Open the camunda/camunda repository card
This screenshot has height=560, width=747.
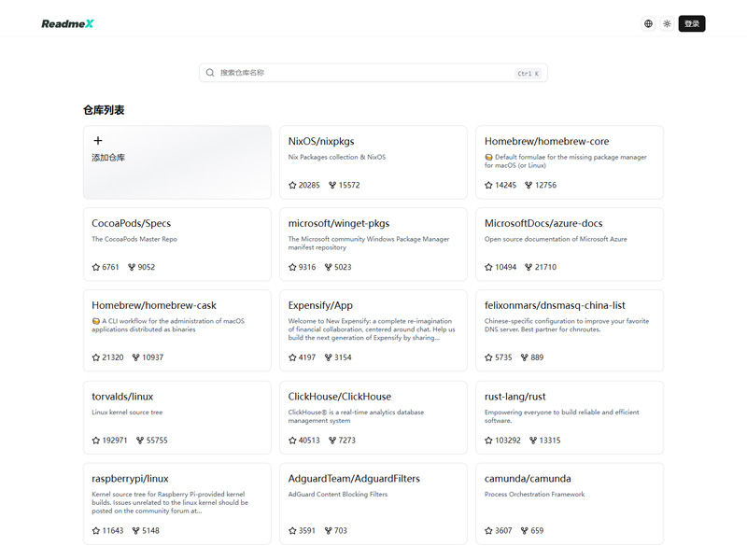tap(569, 502)
